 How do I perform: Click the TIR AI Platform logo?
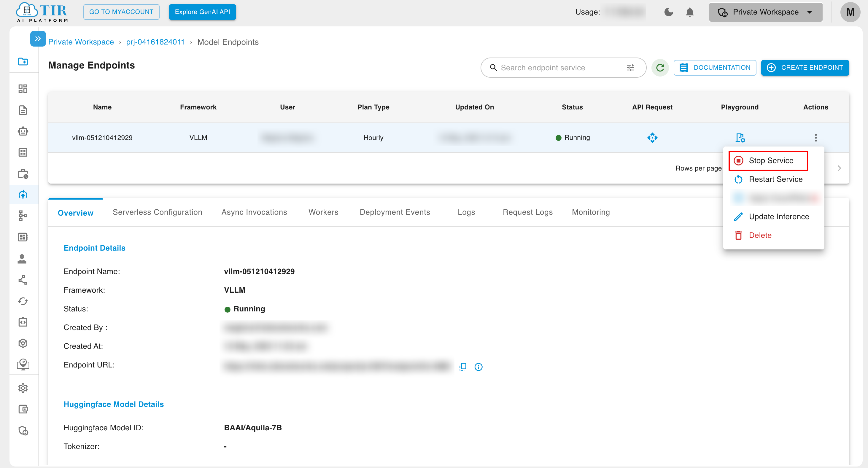point(42,12)
